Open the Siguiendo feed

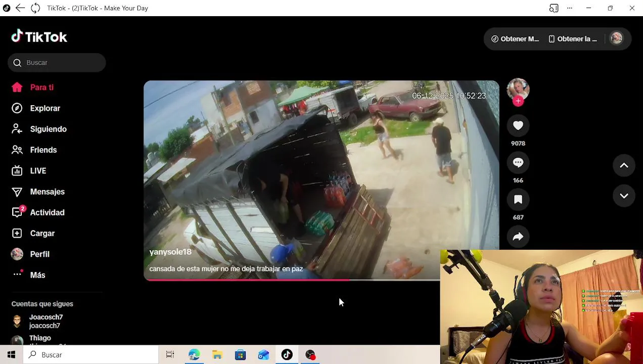click(x=48, y=129)
